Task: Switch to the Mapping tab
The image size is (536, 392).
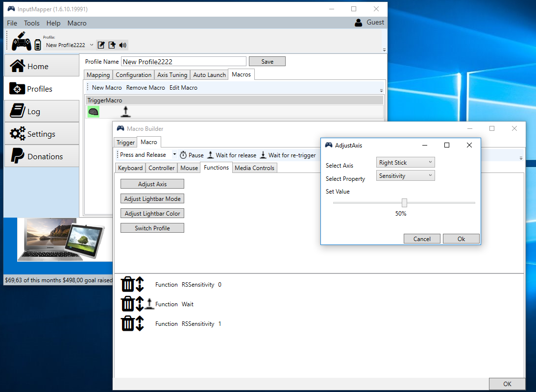Action: [98, 75]
